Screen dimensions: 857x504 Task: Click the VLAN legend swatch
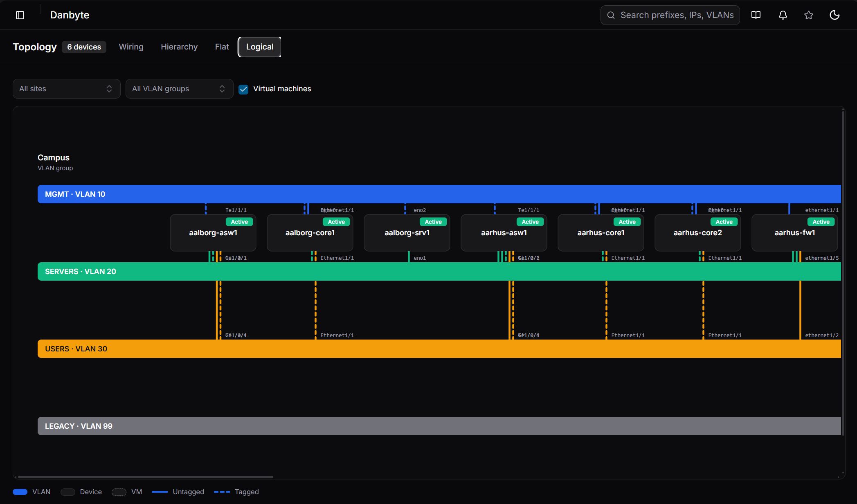click(x=20, y=492)
